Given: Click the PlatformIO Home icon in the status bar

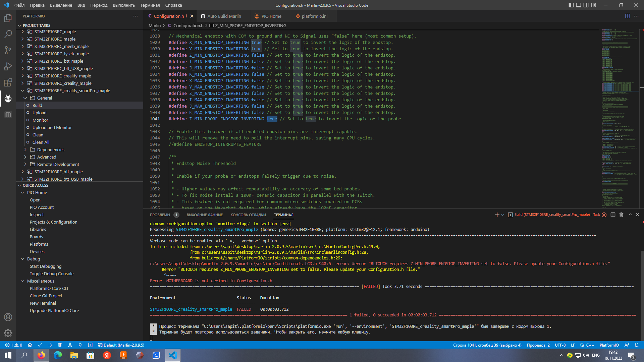Looking at the screenshot, I should 30,345.
